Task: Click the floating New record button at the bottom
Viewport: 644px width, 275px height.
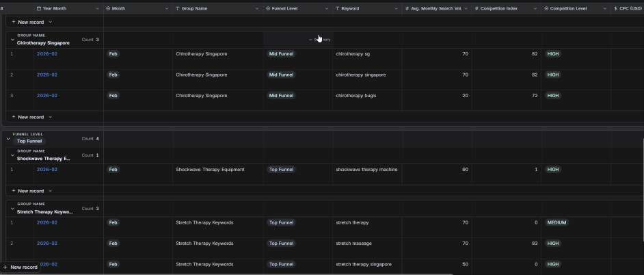Action: tap(21, 267)
